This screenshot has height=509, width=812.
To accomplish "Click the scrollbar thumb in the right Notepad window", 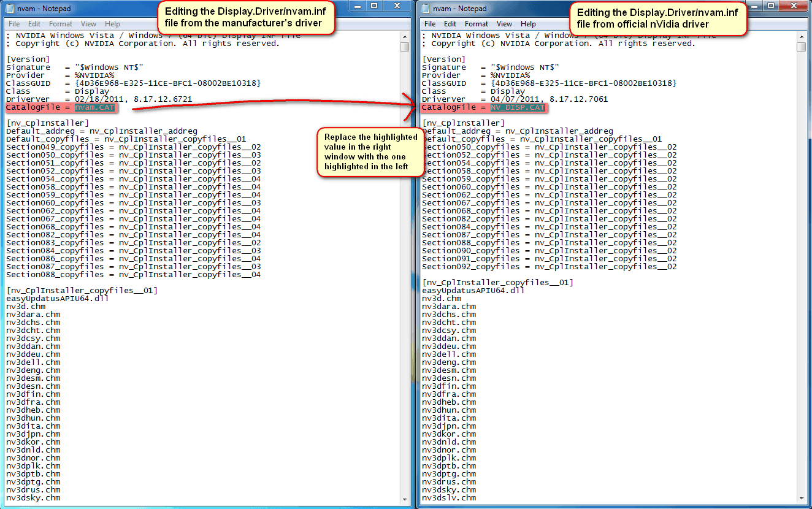I will (x=802, y=47).
